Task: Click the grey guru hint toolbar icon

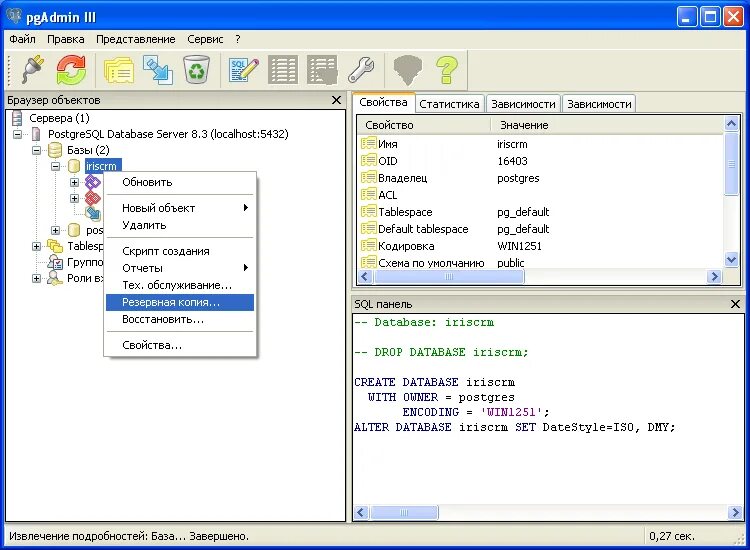Action: [408, 70]
